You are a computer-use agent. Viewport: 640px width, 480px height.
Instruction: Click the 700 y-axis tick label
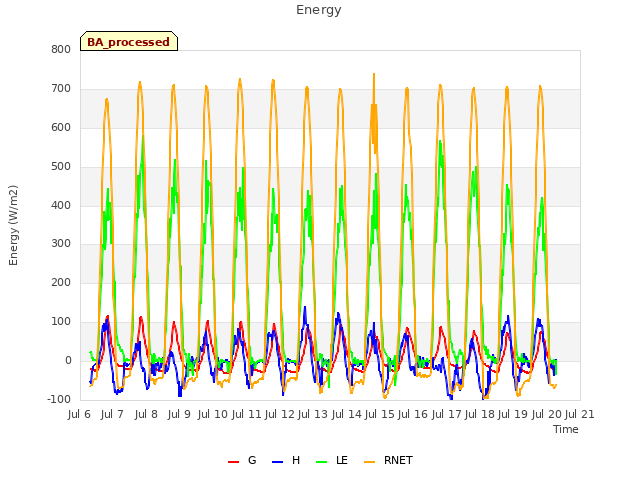[61, 89]
